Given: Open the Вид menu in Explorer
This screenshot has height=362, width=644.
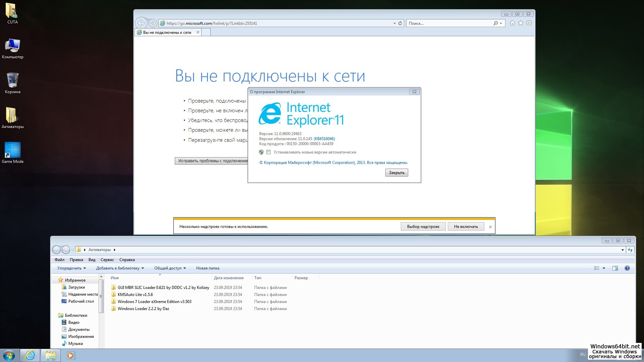Looking at the screenshot, I should click(92, 260).
